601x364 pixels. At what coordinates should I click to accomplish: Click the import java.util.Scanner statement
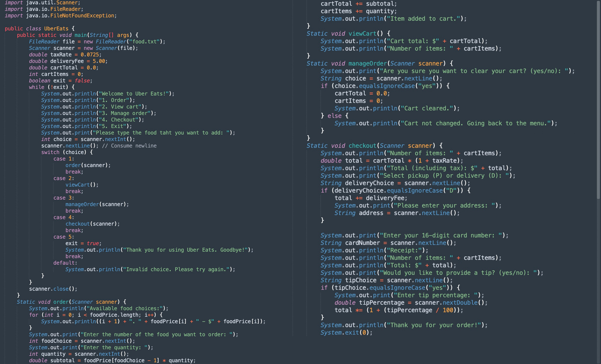(x=41, y=3)
